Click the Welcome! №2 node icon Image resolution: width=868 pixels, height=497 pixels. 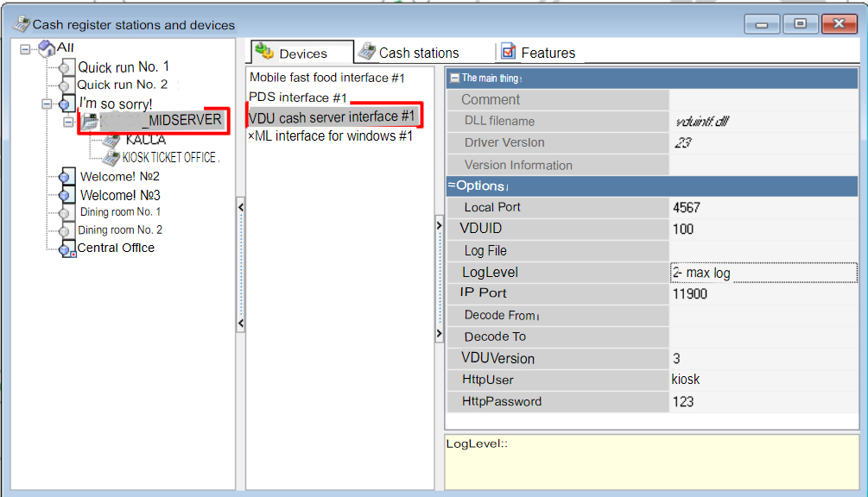(x=65, y=177)
